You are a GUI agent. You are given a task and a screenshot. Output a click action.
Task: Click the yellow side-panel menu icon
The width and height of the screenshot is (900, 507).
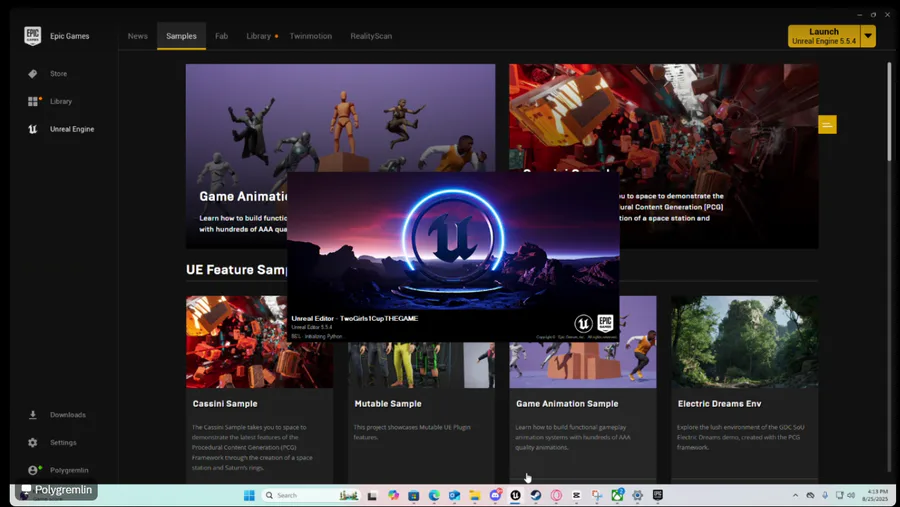(827, 125)
